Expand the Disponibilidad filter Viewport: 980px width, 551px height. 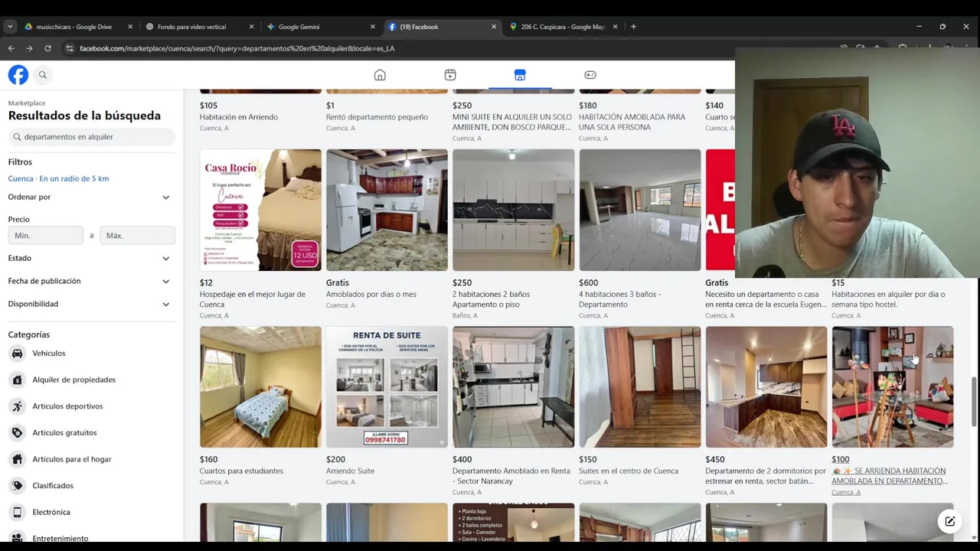[90, 304]
